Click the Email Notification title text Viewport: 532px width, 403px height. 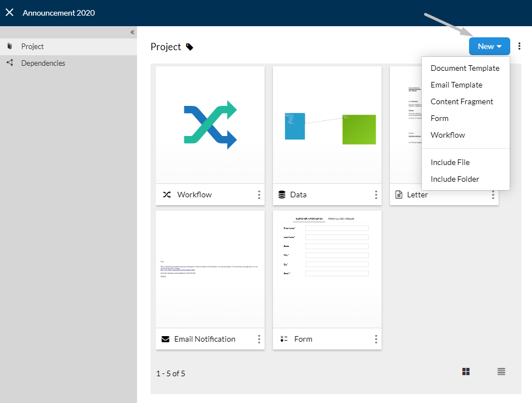pos(204,339)
